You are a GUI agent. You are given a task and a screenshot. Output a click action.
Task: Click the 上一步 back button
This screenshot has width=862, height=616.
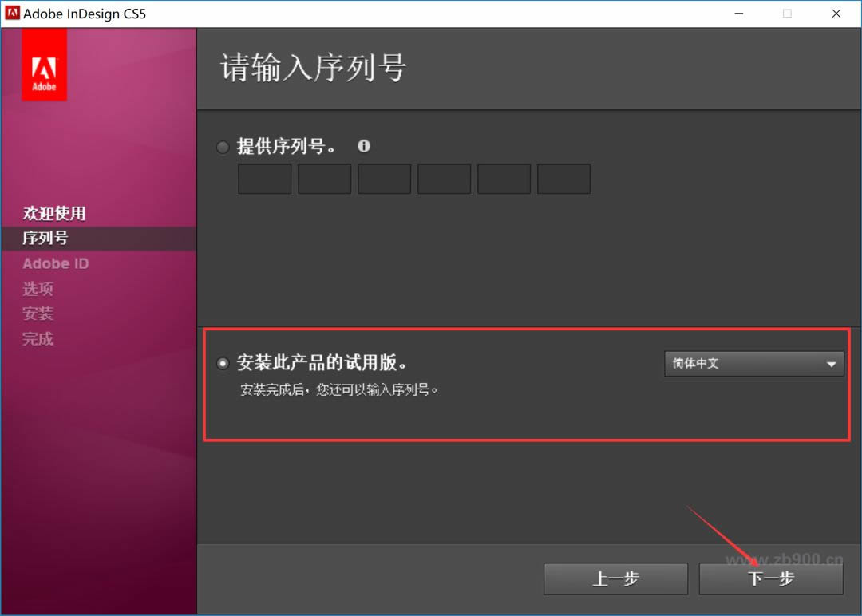(615, 578)
